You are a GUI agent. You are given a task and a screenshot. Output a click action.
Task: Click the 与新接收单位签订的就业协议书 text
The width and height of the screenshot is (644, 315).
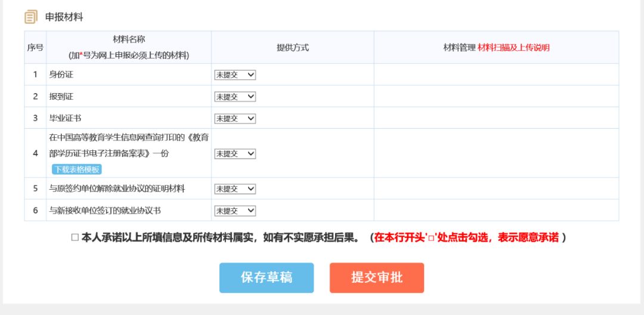point(105,211)
